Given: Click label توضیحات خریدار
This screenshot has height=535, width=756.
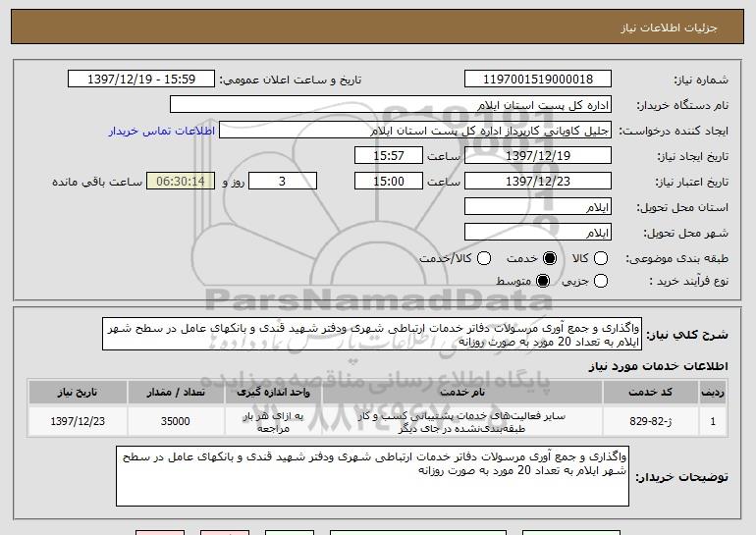Looking at the screenshot, I should [681, 477].
